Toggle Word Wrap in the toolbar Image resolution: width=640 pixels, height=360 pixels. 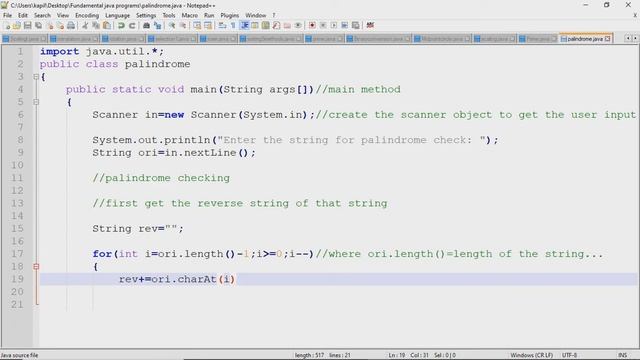pos(222,25)
